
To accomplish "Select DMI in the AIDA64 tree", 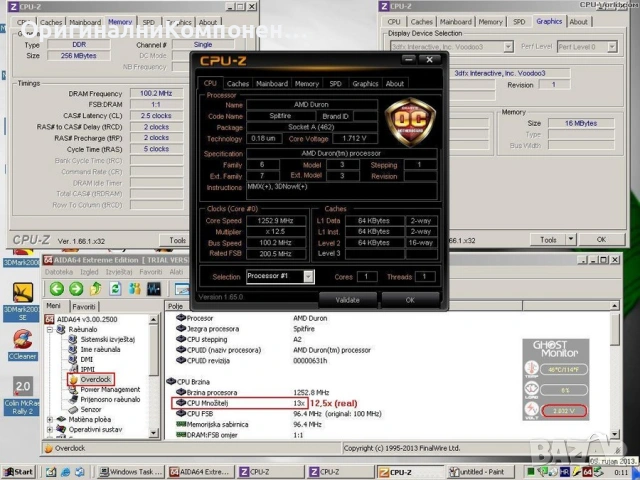I will [87, 359].
